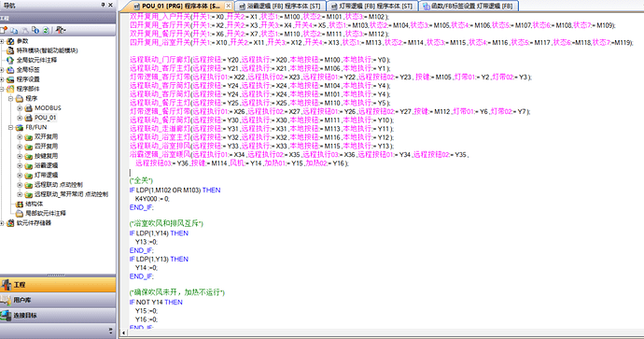Click the horizontal scrollbar left arrow
Image resolution: width=644 pixels, height=339 pixels.
point(123,332)
